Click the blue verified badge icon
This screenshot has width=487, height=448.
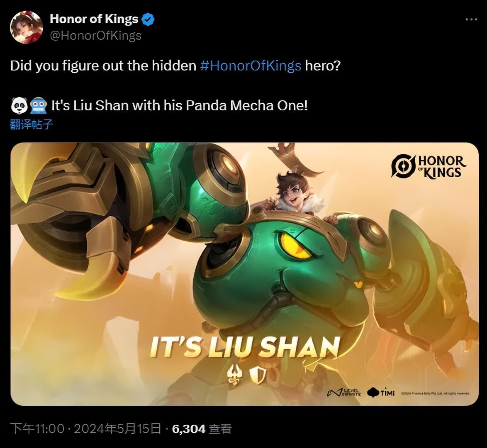(x=148, y=19)
